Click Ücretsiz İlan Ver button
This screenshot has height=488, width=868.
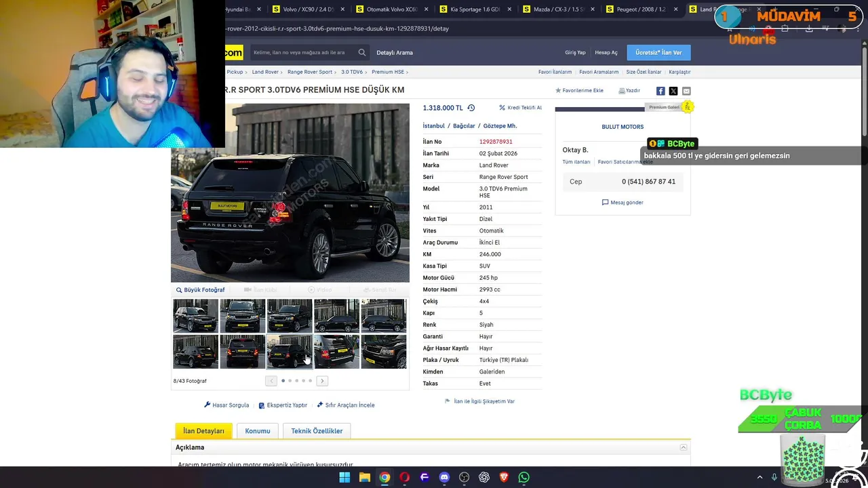click(658, 52)
